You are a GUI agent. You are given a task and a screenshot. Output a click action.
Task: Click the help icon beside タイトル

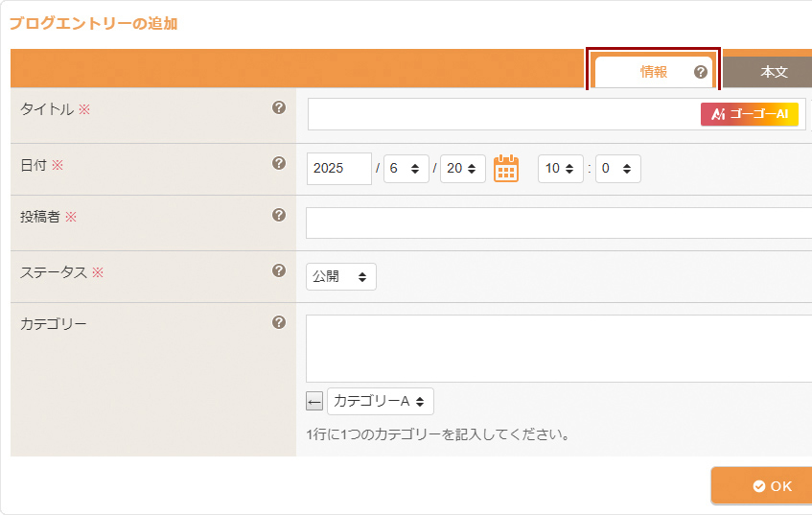tap(279, 107)
